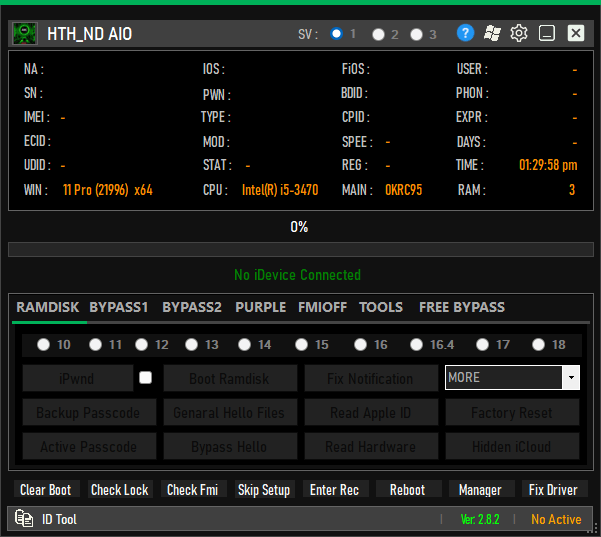The width and height of the screenshot is (601, 537).
Task: Click the Intel(R) i5-3470 CPU value
Action: coord(280,190)
